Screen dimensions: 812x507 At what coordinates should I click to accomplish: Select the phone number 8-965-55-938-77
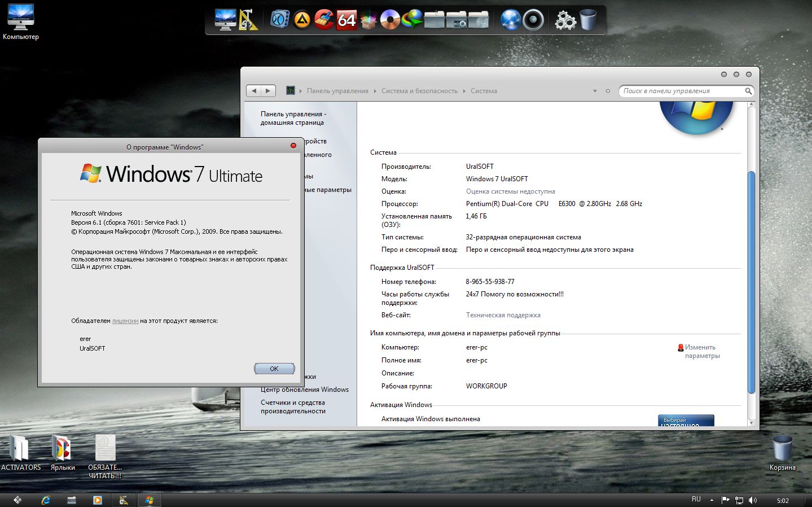pos(490,282)
